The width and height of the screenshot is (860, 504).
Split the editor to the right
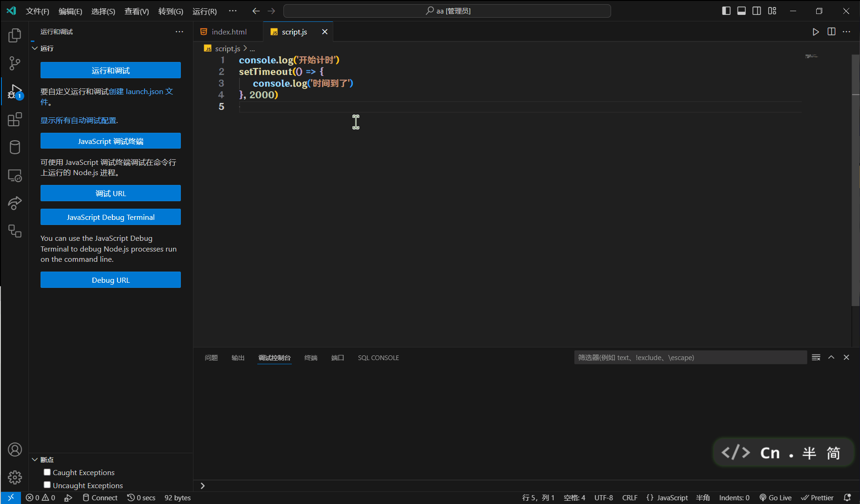831,32
